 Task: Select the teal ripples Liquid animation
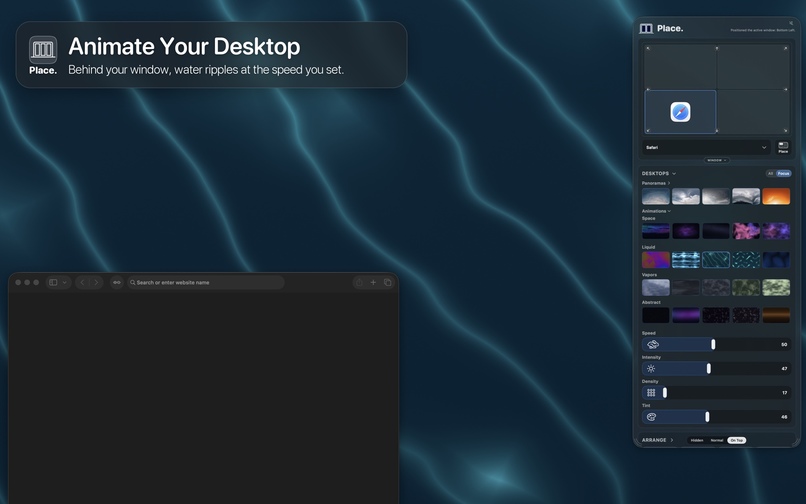[x=716, y=260]
